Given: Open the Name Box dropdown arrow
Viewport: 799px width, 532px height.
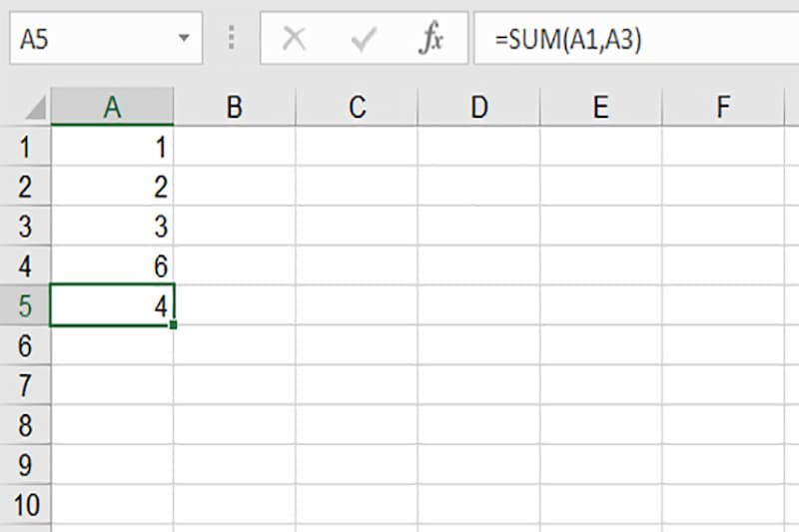Looking at the screenshot, I should 183,39.
